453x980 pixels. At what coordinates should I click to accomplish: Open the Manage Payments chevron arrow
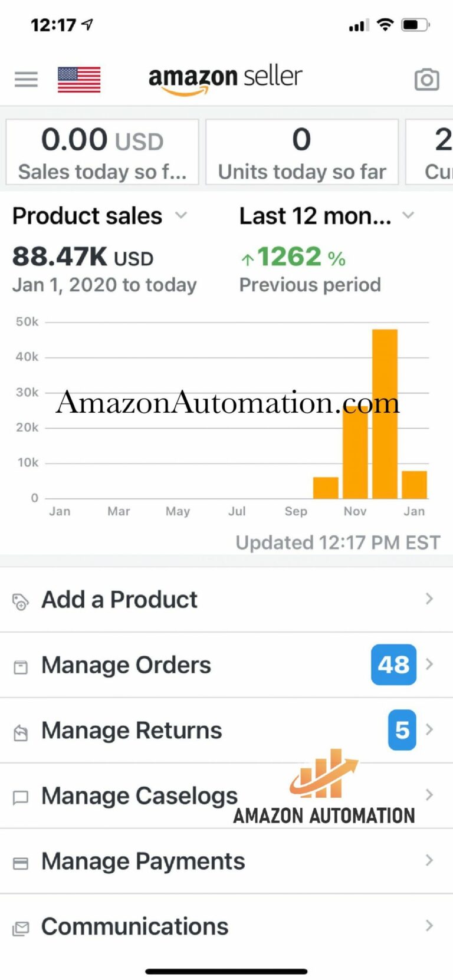(x=429, y=860)
